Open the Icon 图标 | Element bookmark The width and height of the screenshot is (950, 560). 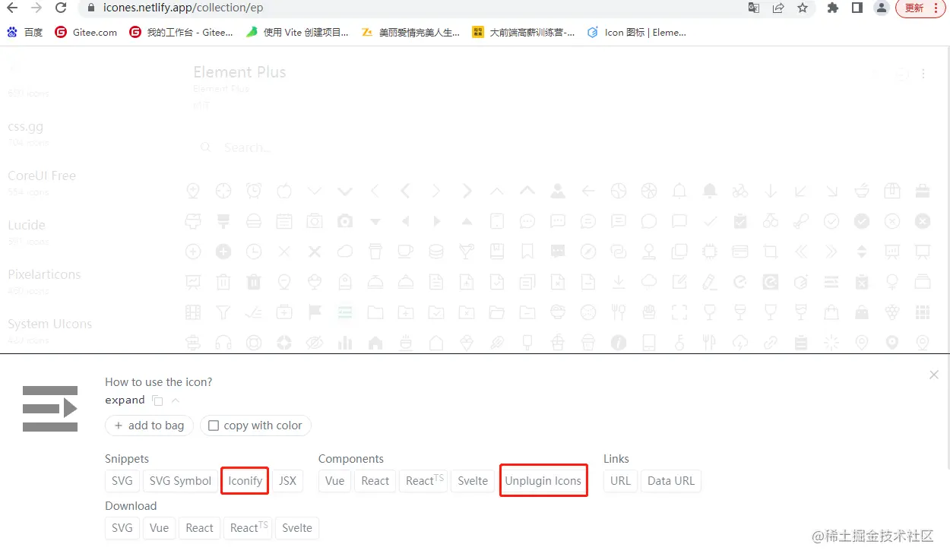click(x=637, y=32)
